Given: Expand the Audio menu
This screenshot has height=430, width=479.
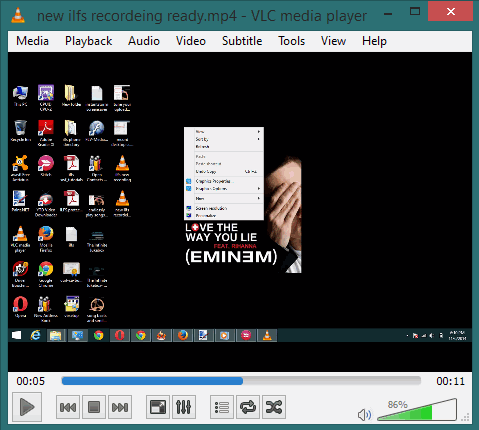Looking at the screenshot, I should 144,41.
